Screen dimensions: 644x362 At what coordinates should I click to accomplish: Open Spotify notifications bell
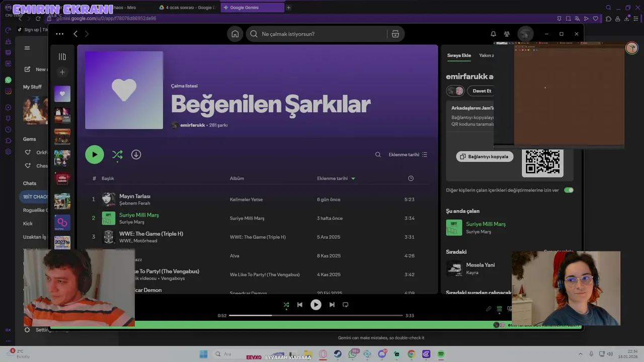click(493, 34)
